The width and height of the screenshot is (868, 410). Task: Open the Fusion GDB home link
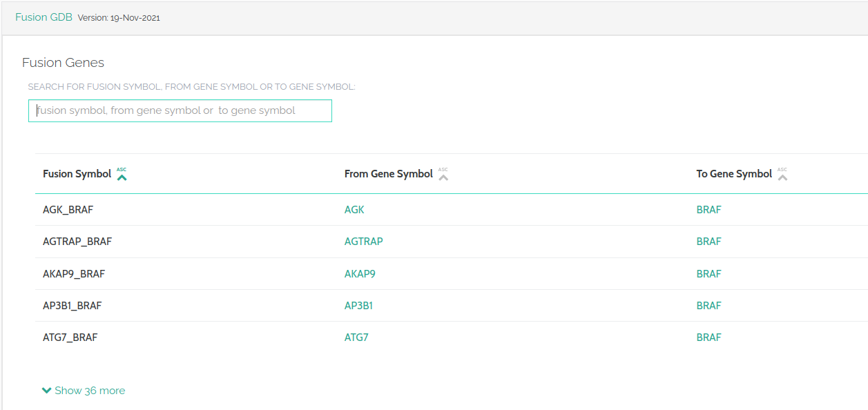click(44, 17)
